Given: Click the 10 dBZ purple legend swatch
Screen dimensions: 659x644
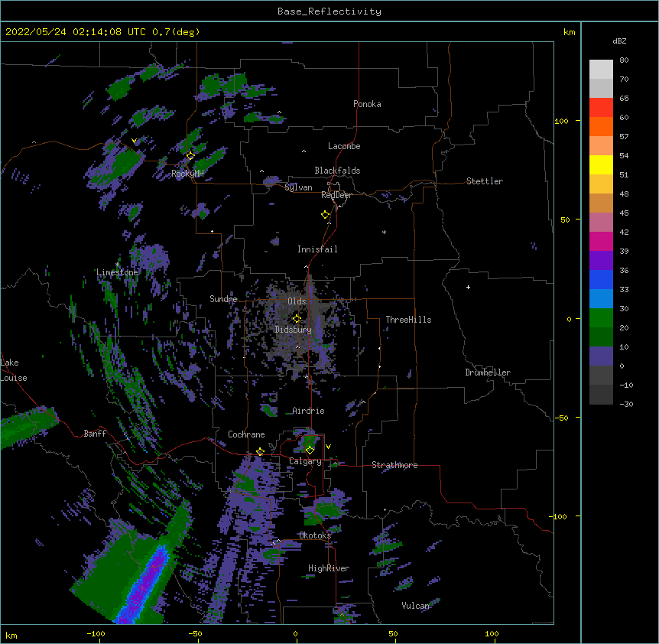Looking at the screenshot, I should click(601, 356).
